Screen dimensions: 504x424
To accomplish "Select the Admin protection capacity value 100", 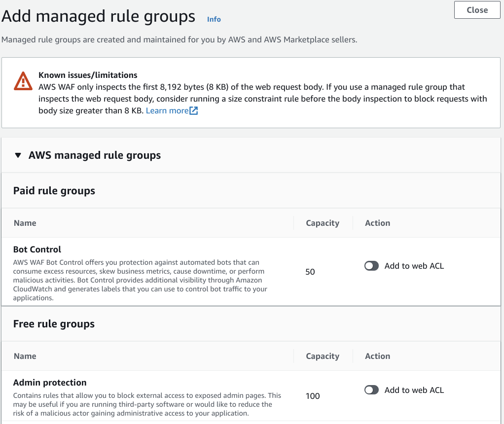I will point(313,396).
